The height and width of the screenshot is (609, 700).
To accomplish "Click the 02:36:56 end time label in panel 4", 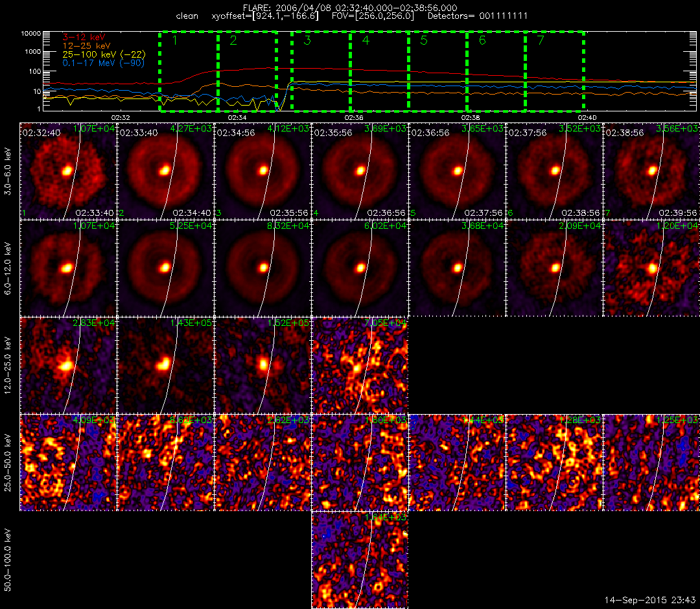I will (386, 213).
